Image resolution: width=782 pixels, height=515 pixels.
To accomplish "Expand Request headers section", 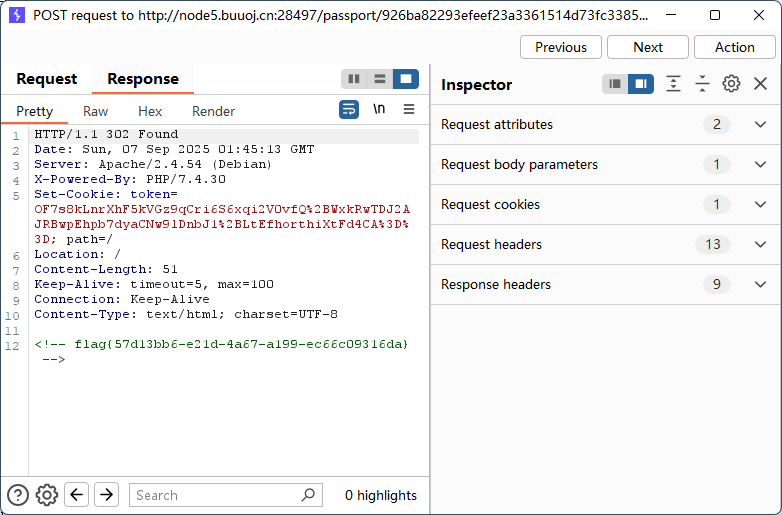I will [x=760, y=245].
